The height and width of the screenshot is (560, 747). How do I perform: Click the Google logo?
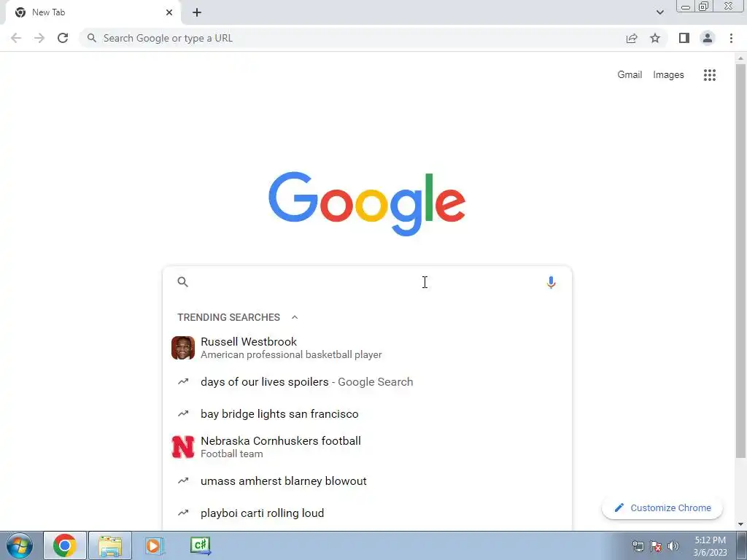coord(367,204)
